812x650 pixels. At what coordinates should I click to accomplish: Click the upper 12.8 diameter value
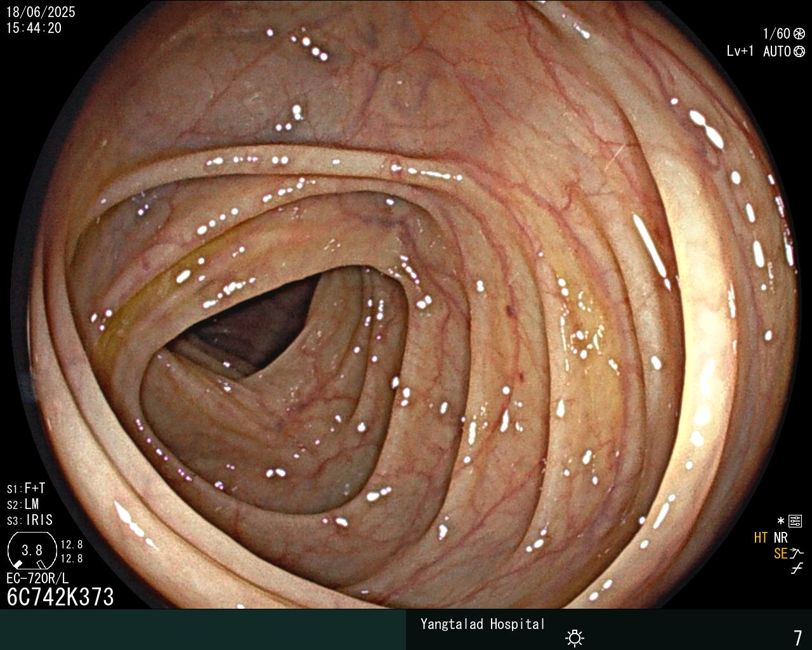[x=72, y=545]
